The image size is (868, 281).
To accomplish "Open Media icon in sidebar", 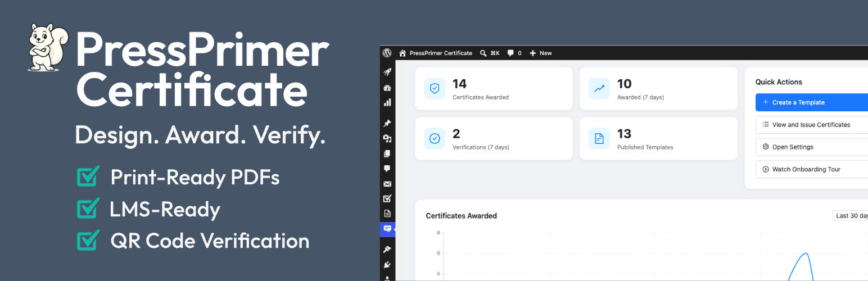I will pos(387,138).
